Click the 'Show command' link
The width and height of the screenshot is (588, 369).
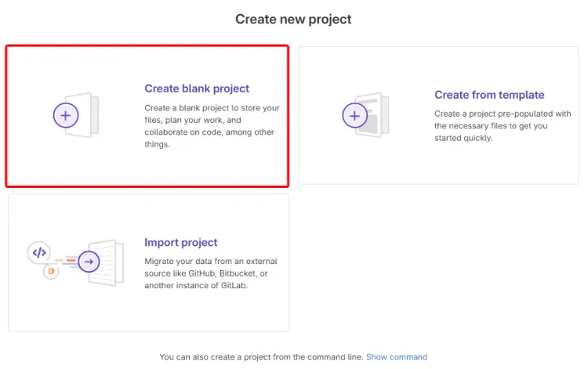click(397, 356)
